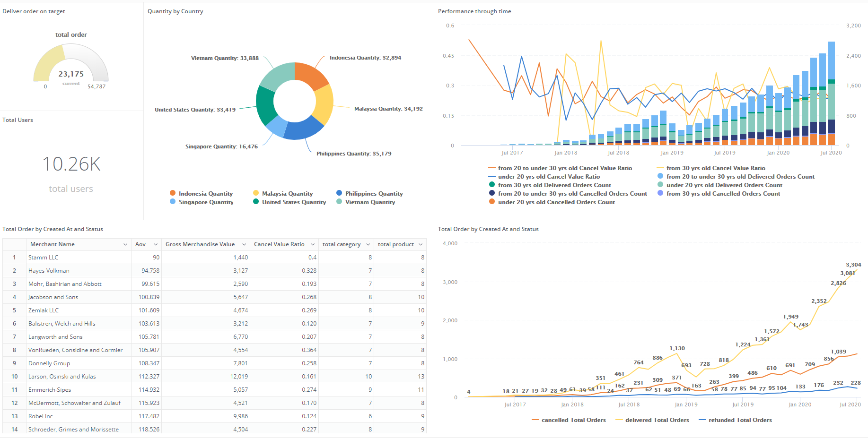
Task: Open the Merchant Name column dropdown arrow
Action: [x=125, y=244]
